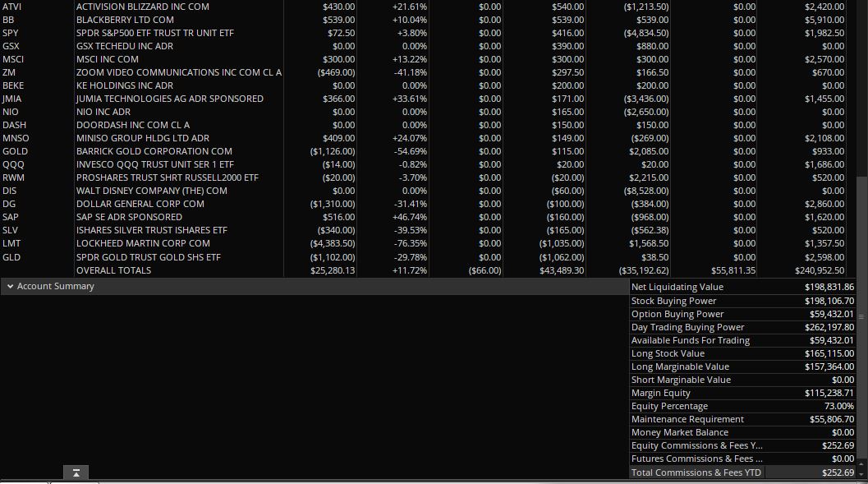Image resolution: width=868 pixels, height=484 pixels.
Task: Select JUMIA TECHNOLOGIES AG ADR description
Action: click(170, 99)
